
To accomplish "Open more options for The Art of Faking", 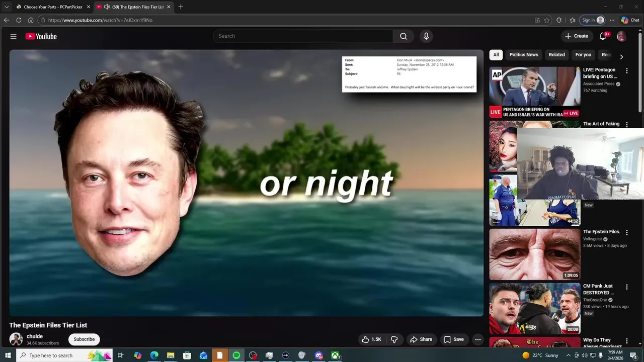I will (626, 124).
